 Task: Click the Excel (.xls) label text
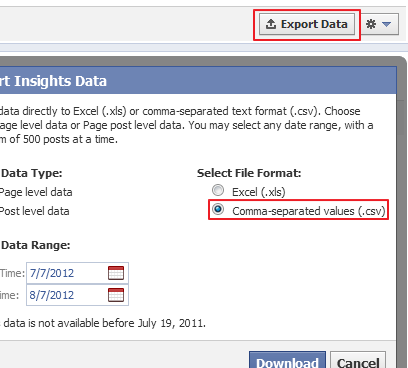coord(259,192)
